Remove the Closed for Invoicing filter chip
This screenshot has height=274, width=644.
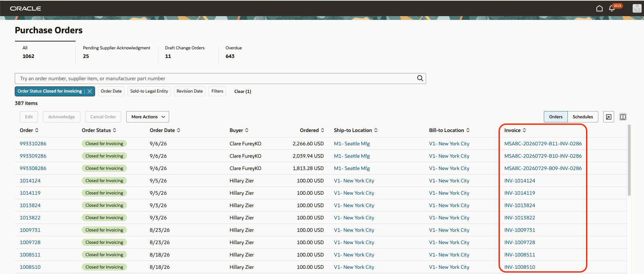point(90,91)
